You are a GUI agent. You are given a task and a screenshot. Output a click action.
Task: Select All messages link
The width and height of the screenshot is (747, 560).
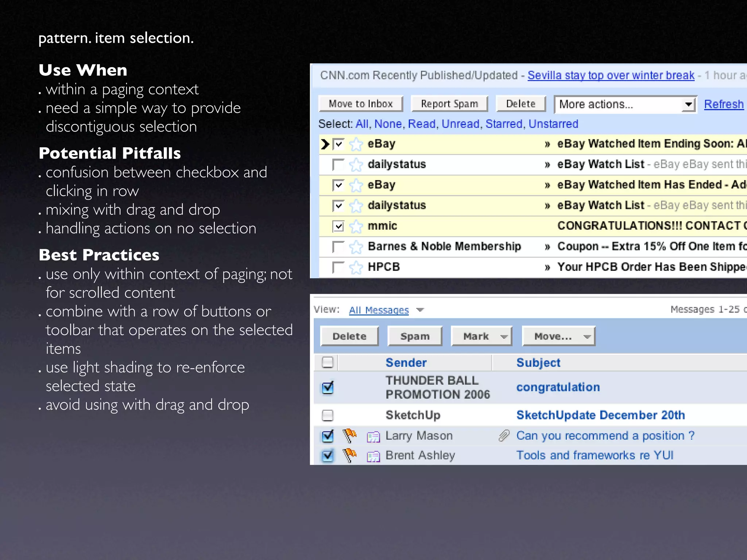click(362, 124)
